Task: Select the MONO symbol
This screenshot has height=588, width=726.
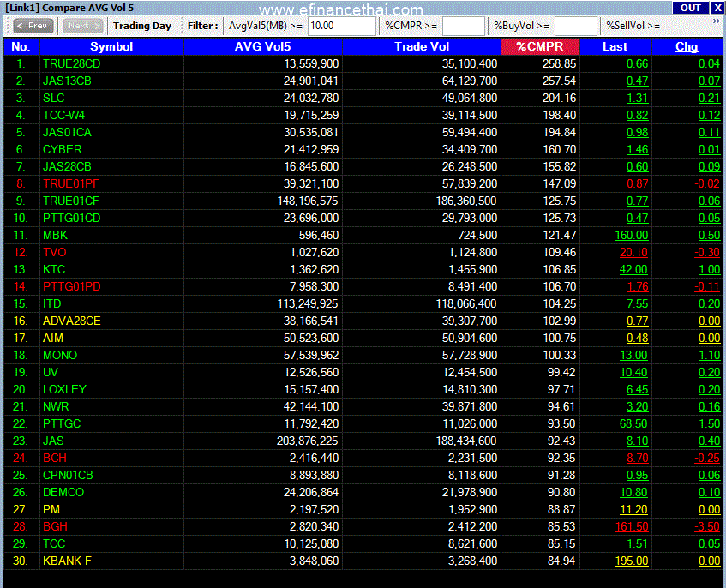Action: [x=60, y=355]
